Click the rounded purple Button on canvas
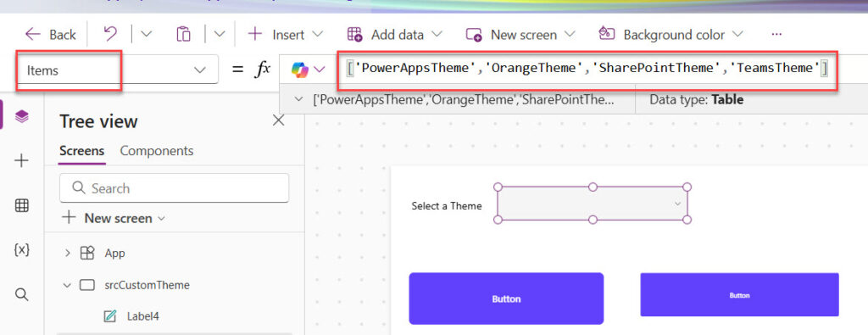This screenshot has height=335, width=868. pyautogui.click(x=506, y=299)
